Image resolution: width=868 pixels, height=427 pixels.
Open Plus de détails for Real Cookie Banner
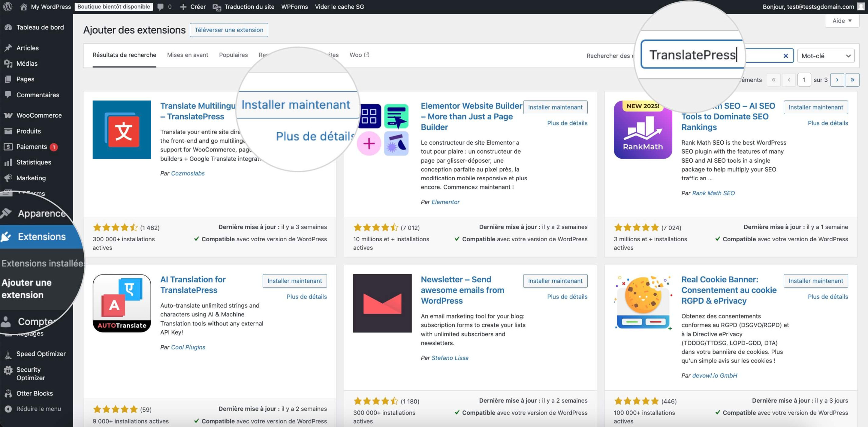coord(828,297)
